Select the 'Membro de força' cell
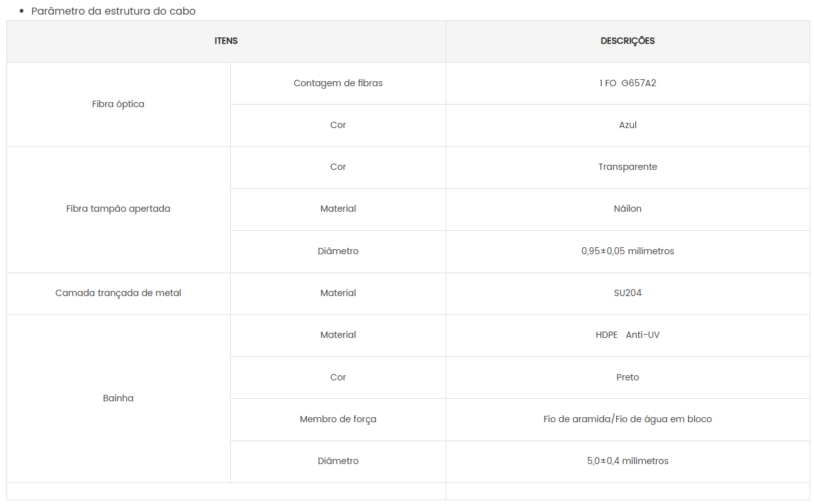 coord(338,419)
